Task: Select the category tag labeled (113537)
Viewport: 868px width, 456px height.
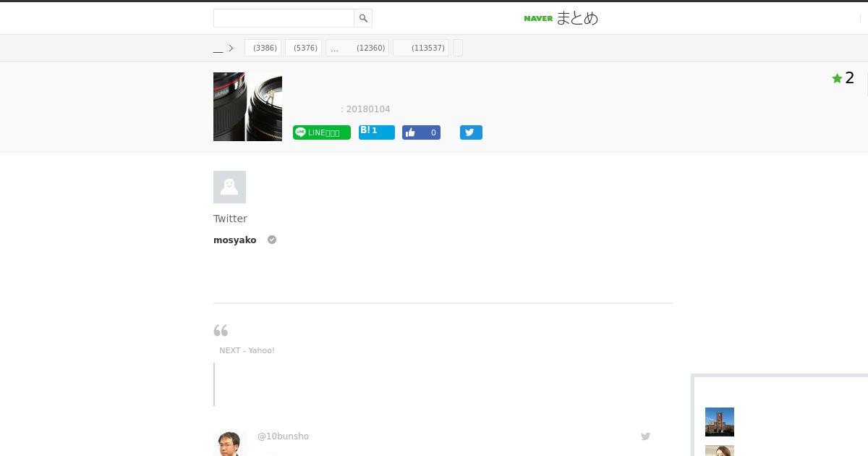Action: pos(421,48)
